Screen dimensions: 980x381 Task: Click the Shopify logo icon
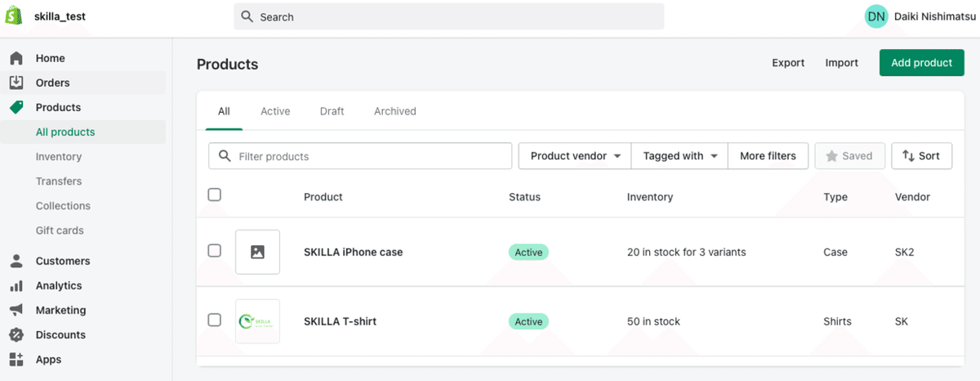pyautogui.click(x=14, y=16)
